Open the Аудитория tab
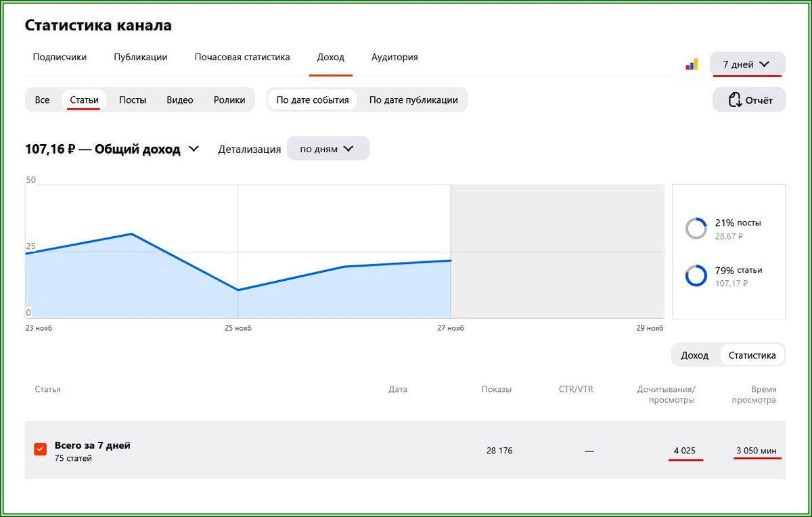 click(394, 58)
